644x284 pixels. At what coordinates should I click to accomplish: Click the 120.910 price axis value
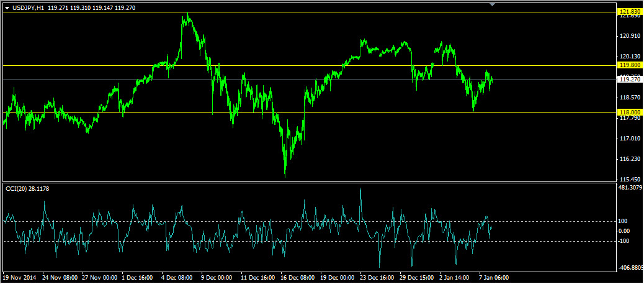[630, 36]
